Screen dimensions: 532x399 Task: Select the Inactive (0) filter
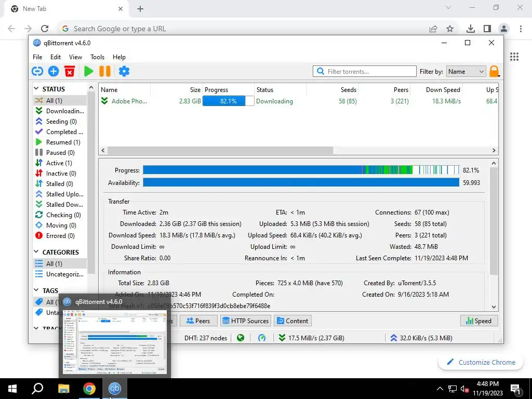coord(60,174)
